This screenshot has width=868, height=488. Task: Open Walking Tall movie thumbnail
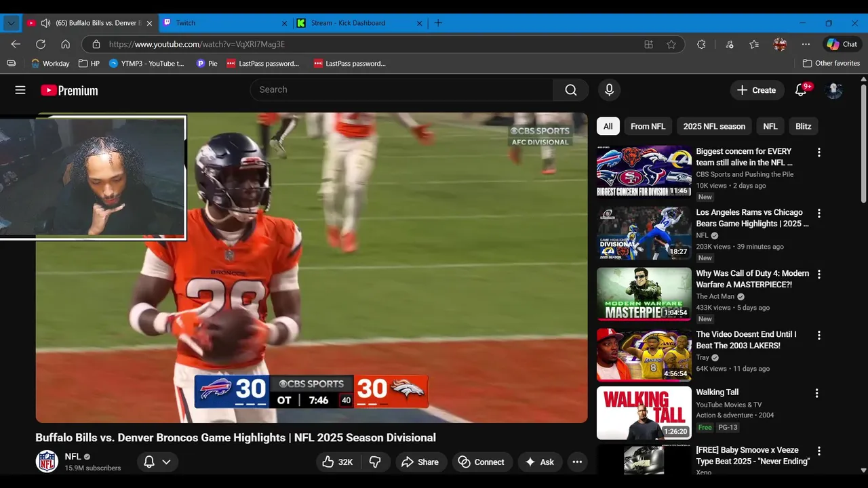point(644,413)
